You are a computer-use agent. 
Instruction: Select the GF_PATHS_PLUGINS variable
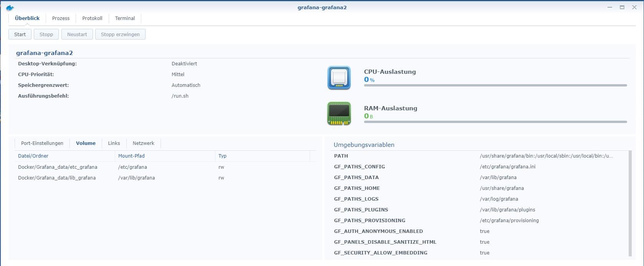click(479, 209)
